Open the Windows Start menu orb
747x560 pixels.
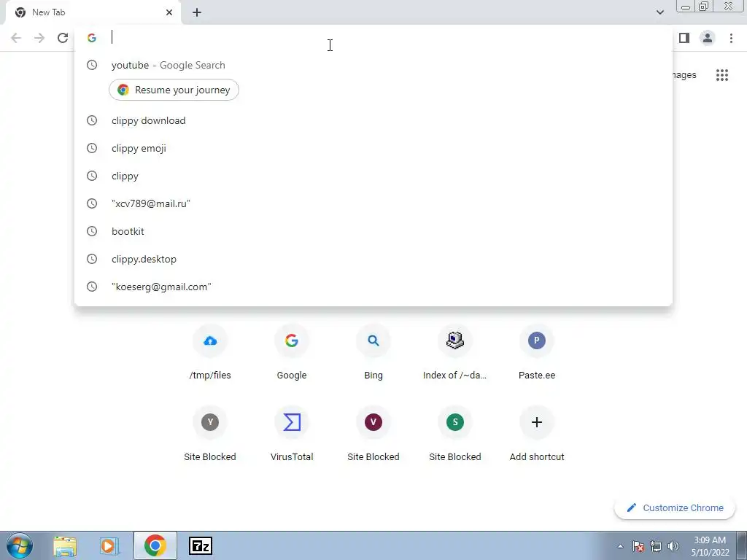click(20, 545)
